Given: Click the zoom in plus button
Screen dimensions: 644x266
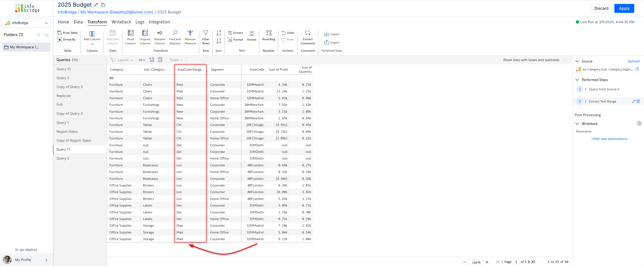Looking at the screenshot, I should [487, 262].
